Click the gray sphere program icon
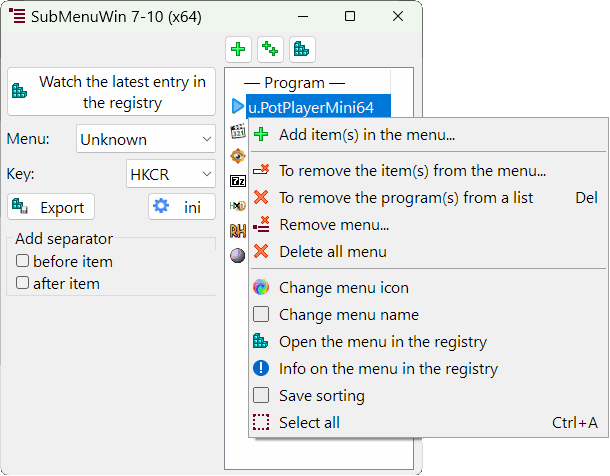The height and width of the screenshot is (476, 610). 237,256
